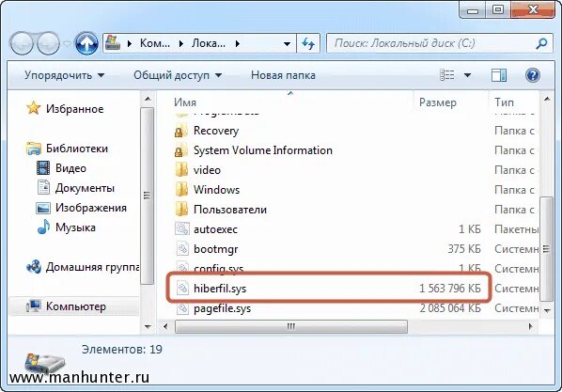Click Ком... breadcrumb in address bar
Viewport: 562px width, 392px height.
click(154, 43)
